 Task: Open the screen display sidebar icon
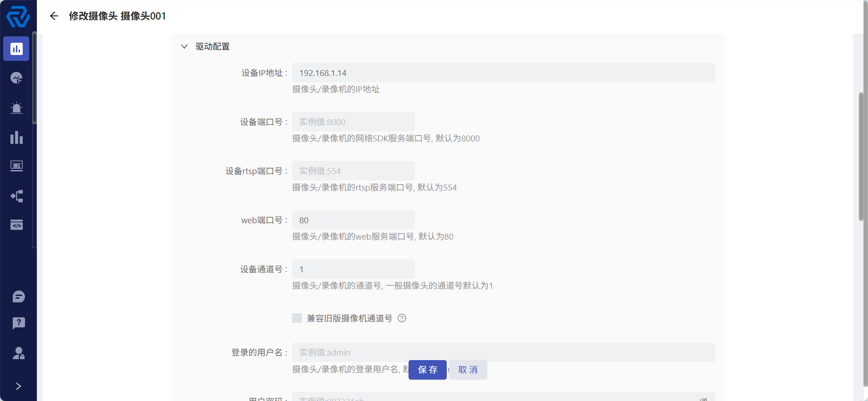16,166
